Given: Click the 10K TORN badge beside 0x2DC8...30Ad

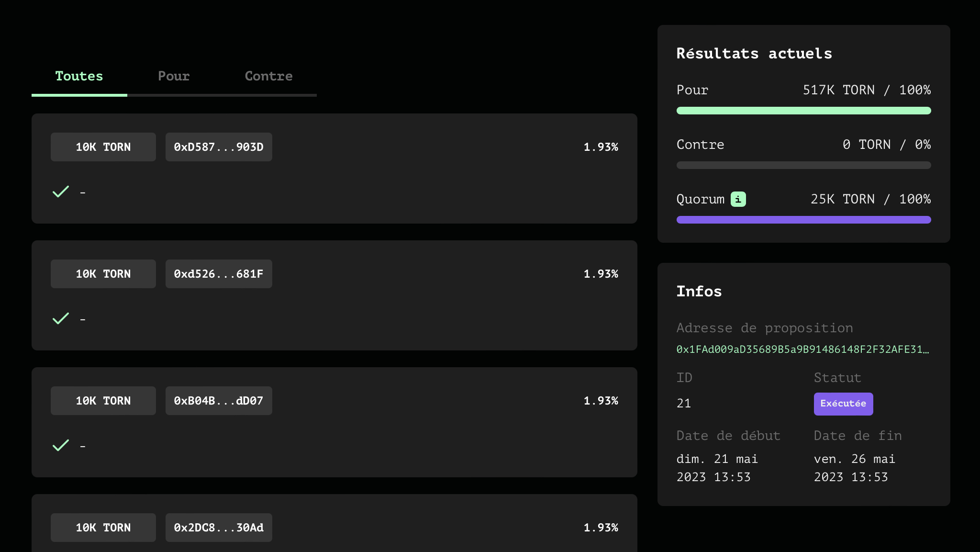Looking at the screenshot, I should pos(103,528).
